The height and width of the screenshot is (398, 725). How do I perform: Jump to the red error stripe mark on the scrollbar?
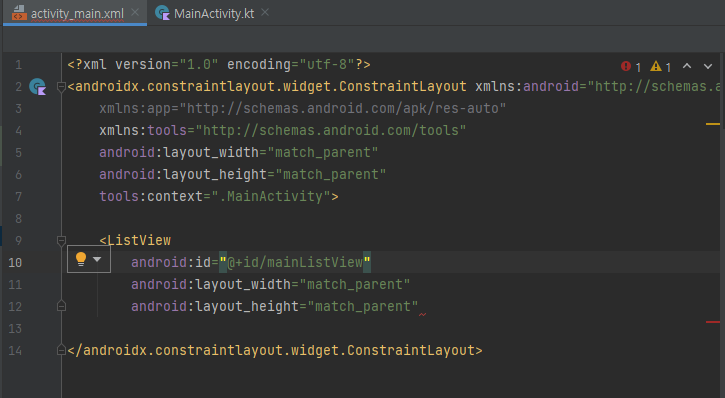pyautogui.click(x=713, y=322)
